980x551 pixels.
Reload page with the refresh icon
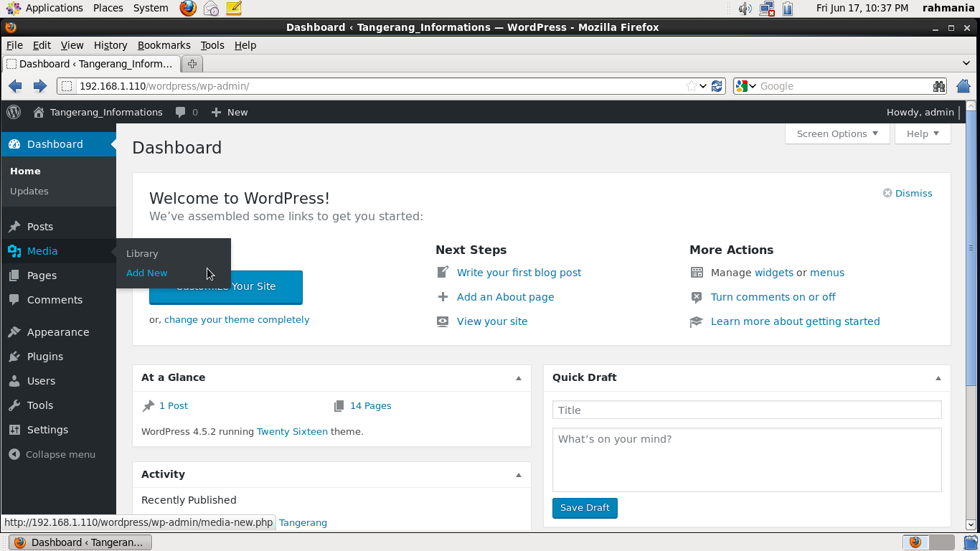point(717,86)
